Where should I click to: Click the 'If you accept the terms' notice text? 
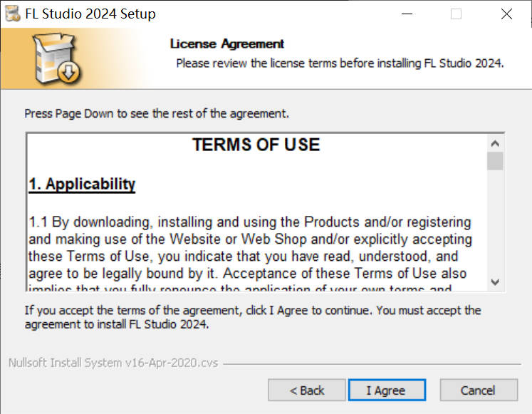point(252,317)
